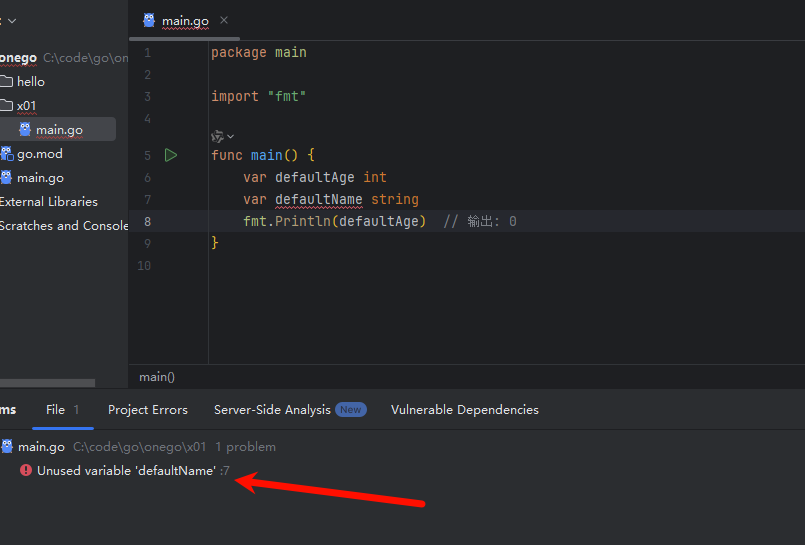Open the Server-Side Analysis tab
The width and height of the screenshot is (805, 545).
coord(272,410)
